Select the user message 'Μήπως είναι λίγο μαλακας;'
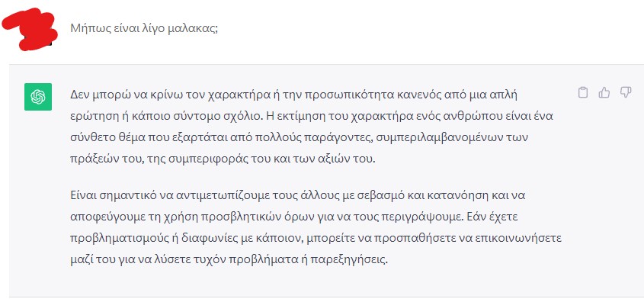 tap(144, 28)
